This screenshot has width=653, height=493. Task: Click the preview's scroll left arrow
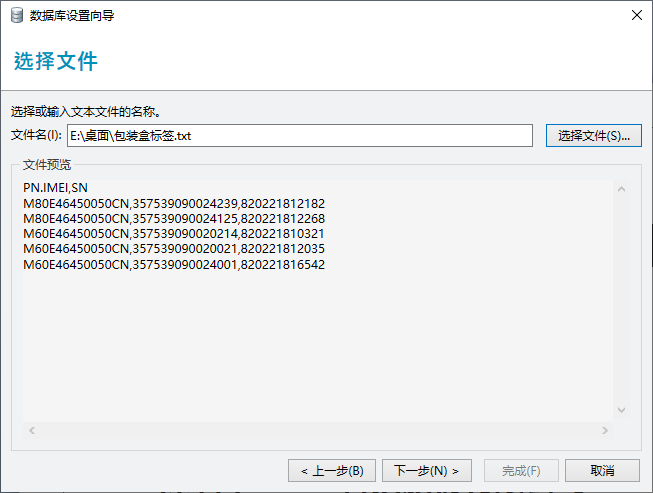coord(30,430)
